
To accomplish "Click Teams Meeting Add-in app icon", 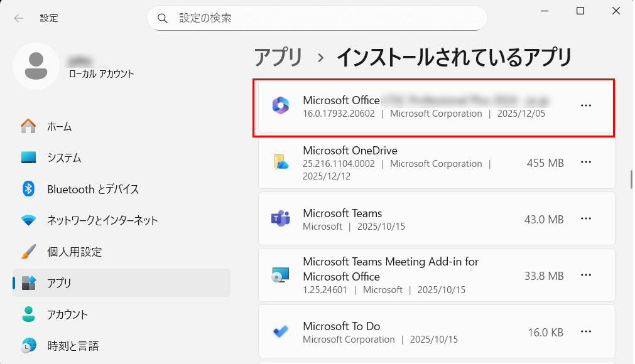I will coord(280,275).
